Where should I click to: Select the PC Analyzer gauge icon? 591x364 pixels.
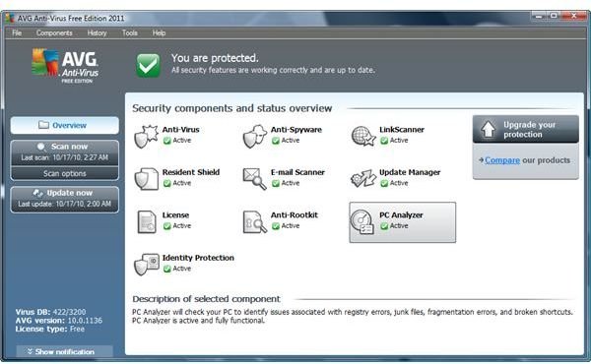coord(361,222)
